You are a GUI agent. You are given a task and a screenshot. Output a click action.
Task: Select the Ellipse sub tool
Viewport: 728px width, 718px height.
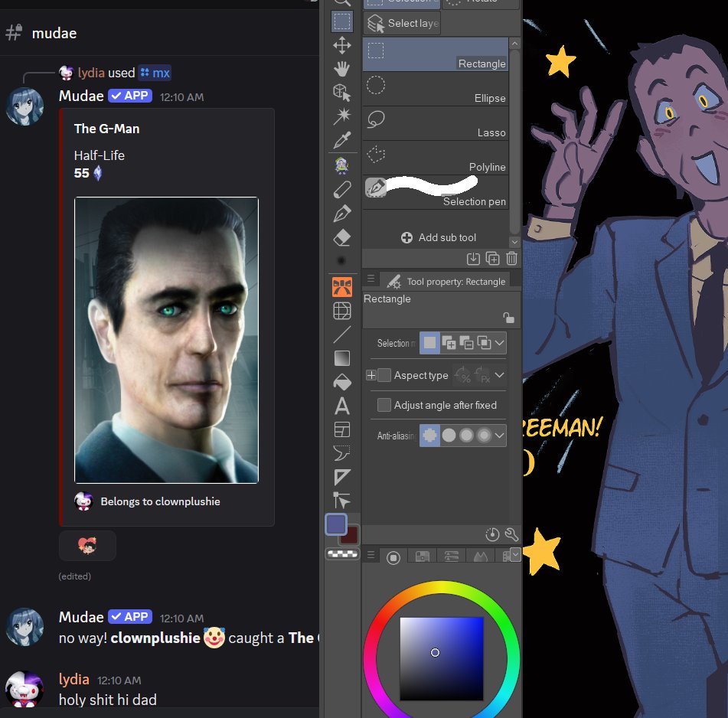[436, 89]
